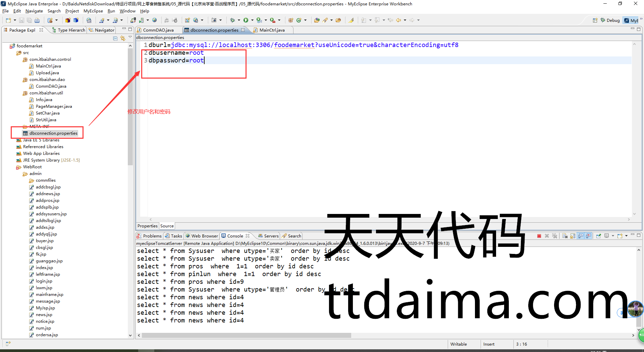644x352 pixels.
Task: Switch to the Source tab below editor
Action: tap(167, 226)
